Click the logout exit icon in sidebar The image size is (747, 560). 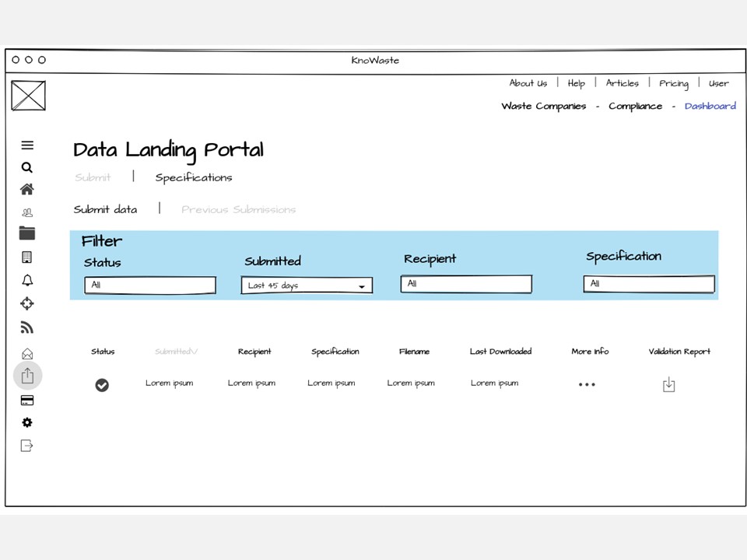pos(26,446)
